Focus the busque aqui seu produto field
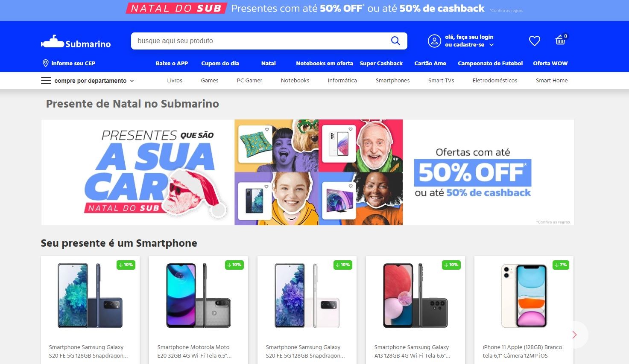The image size is (629, 364). (260, 41)
